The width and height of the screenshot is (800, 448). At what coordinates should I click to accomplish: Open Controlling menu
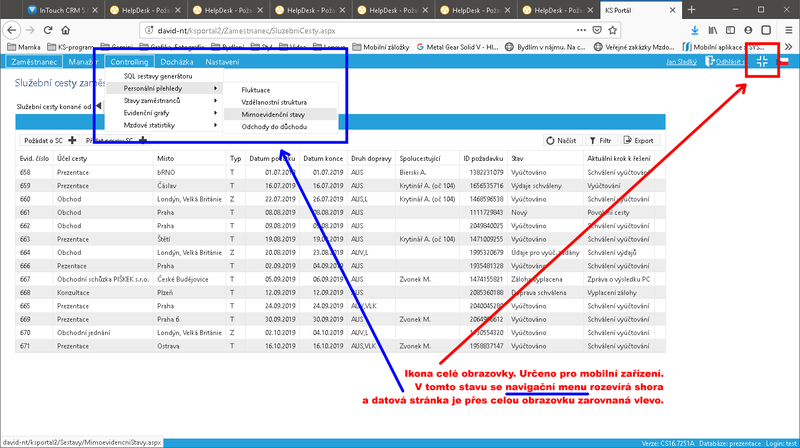point(129,62)
